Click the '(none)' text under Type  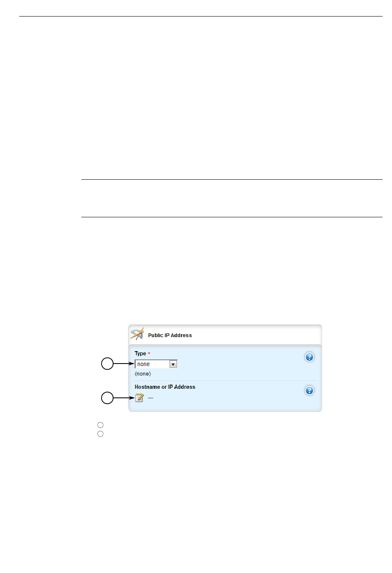click(143, 374)
